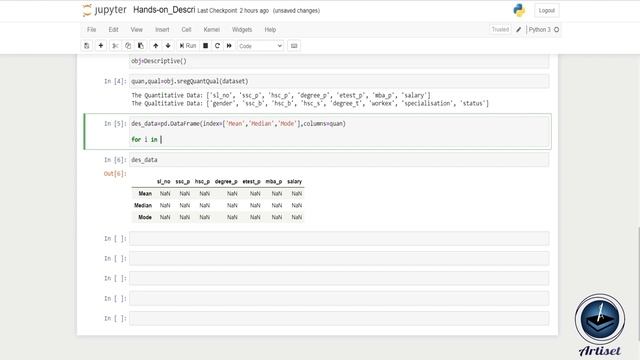
Task: Open the Widgets menu
Action: (x=242, y=30)
